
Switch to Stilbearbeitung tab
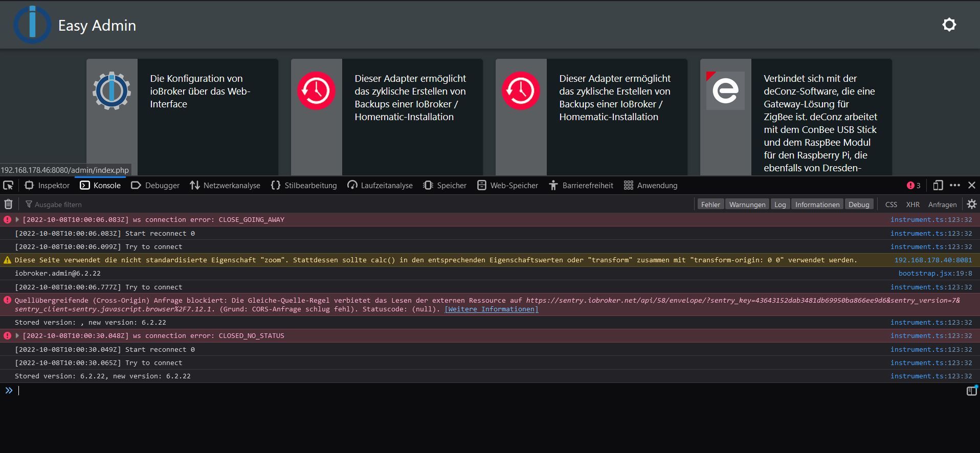click(x=304, y=186)
